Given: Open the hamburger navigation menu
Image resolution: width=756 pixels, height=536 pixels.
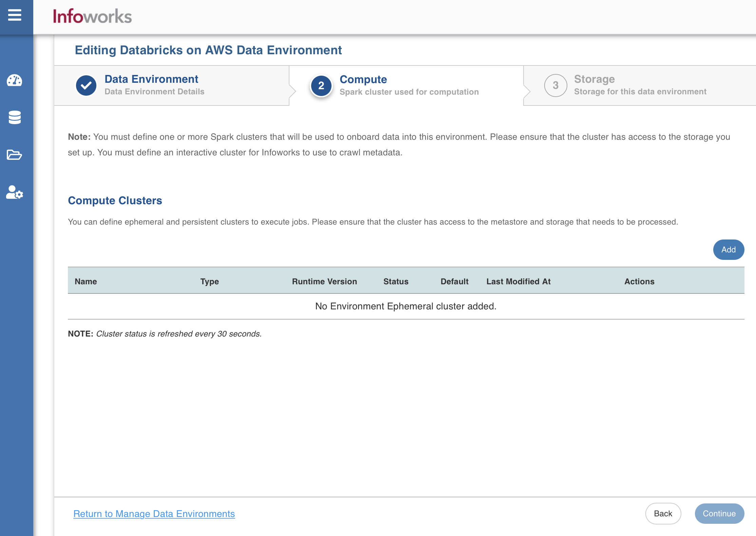Looking at the screenshot, I should [15, 15].
